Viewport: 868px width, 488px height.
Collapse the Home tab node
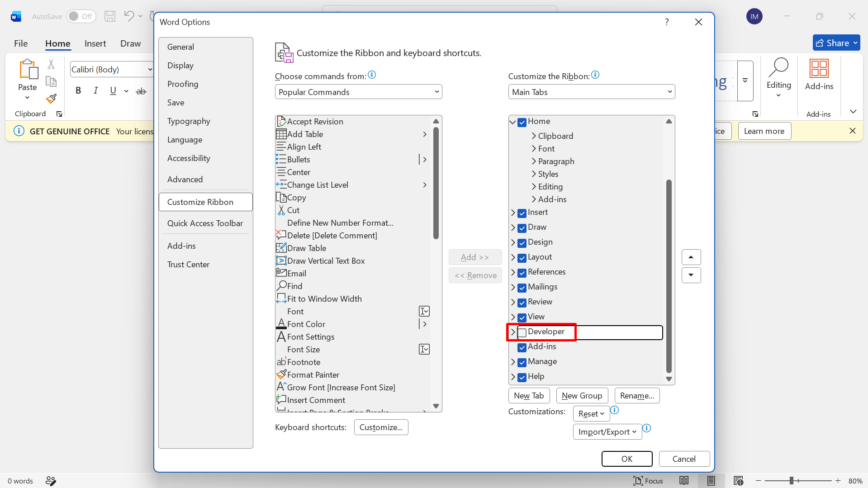(x=513, y=122)
